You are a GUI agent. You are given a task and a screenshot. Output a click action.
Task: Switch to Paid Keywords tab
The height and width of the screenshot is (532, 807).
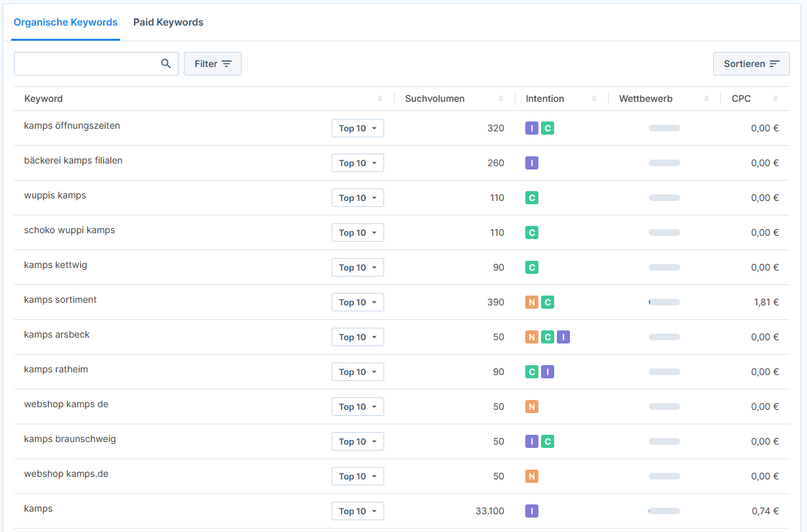pos(168,22)
